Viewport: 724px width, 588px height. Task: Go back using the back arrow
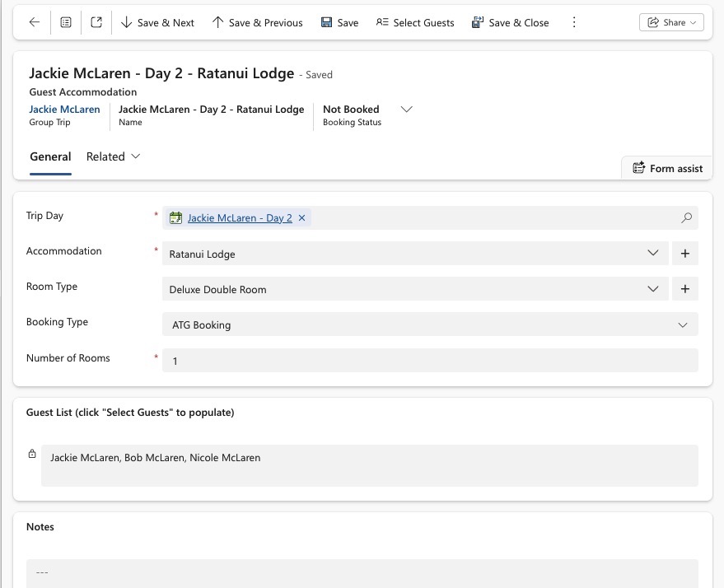coord(35,22)
